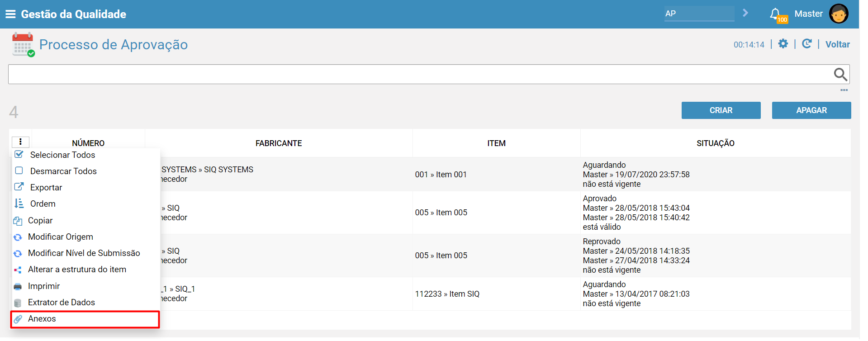Click the cell 112233 » Item SIQ
868x341 pixels.
point(447,294)
